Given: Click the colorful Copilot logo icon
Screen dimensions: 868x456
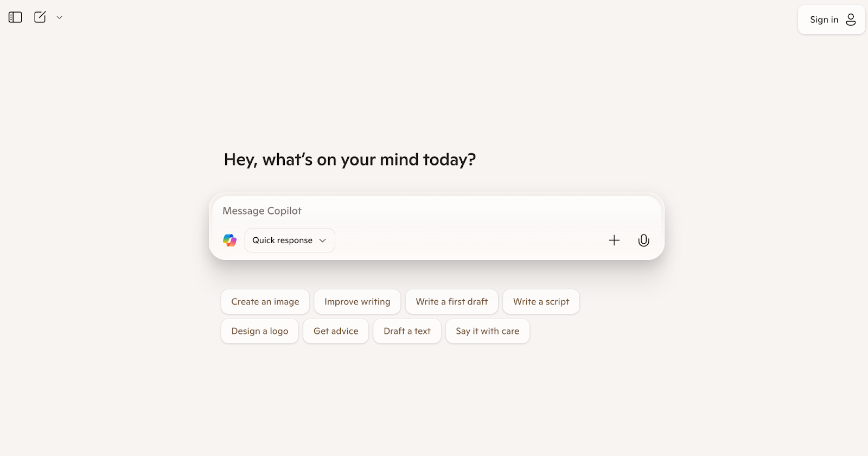Looking at the screenshot, I should coord(230,240).
